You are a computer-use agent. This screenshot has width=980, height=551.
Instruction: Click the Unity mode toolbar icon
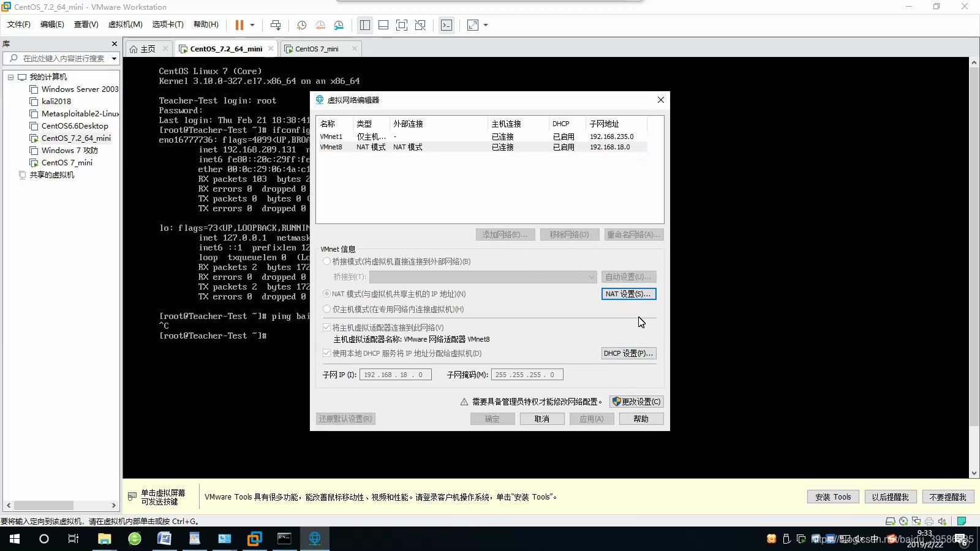click(420, 25)
